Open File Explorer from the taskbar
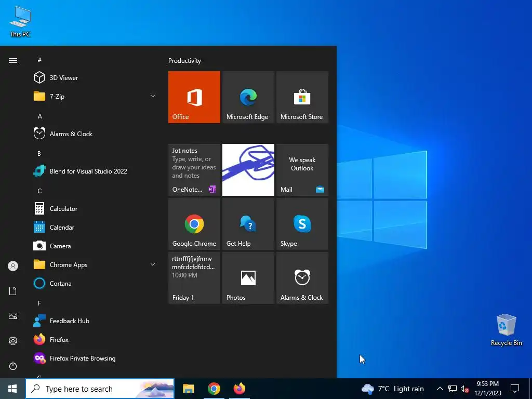Screen dimensions: 532x399 (x=188, y=389)
